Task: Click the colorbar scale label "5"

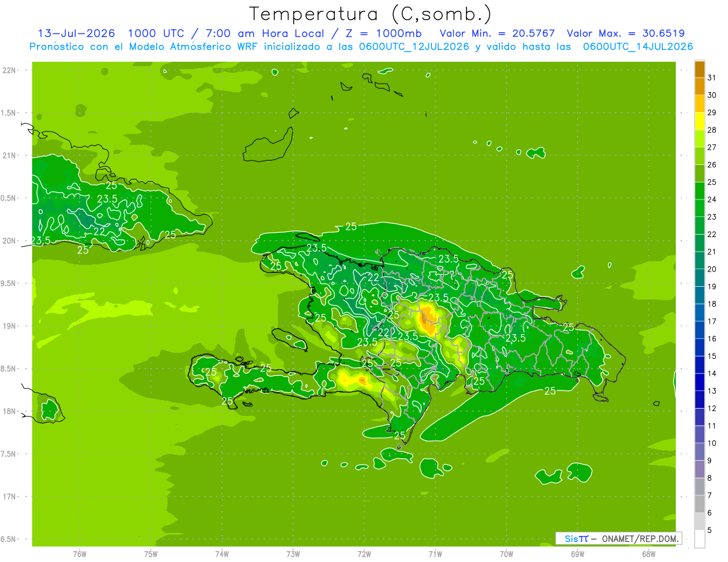Action: click(x=710, y=530)
